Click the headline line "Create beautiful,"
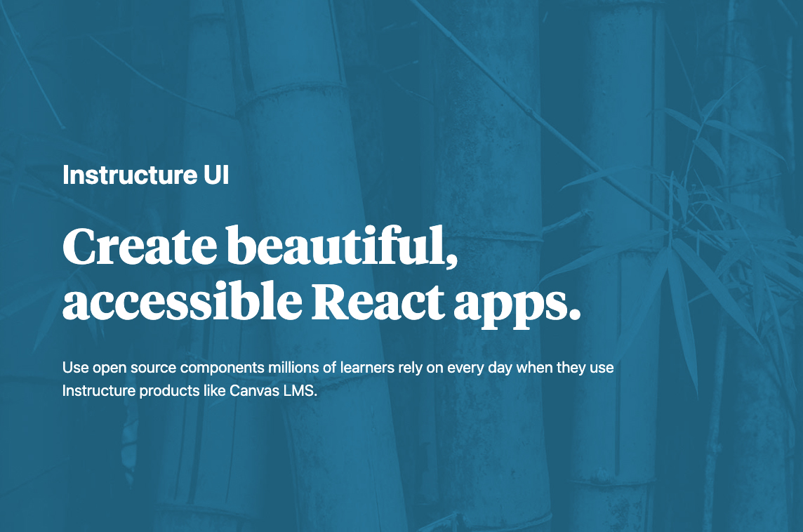 [x=260, y=246]
